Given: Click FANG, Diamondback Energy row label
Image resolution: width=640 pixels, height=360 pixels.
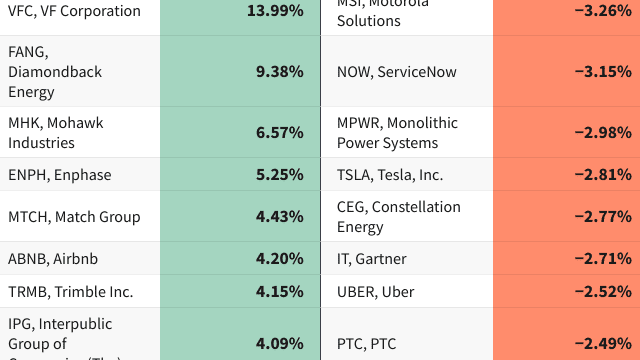Looking at the screenshot, I should [x=80, y=71].
